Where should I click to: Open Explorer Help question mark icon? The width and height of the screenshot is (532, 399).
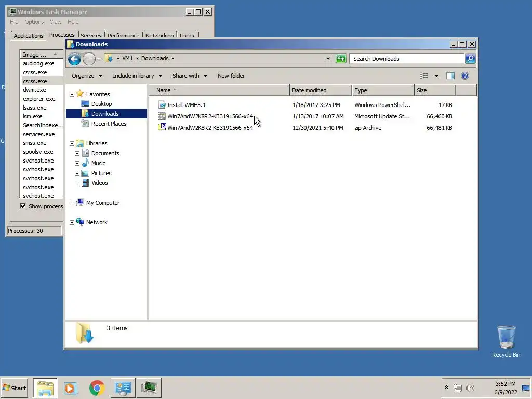coord(465,76)
